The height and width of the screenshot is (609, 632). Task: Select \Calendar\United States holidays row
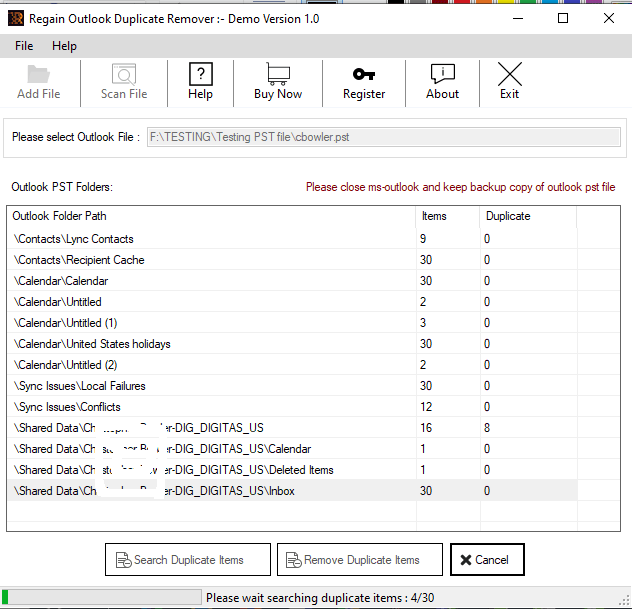[x=292, y=343]
